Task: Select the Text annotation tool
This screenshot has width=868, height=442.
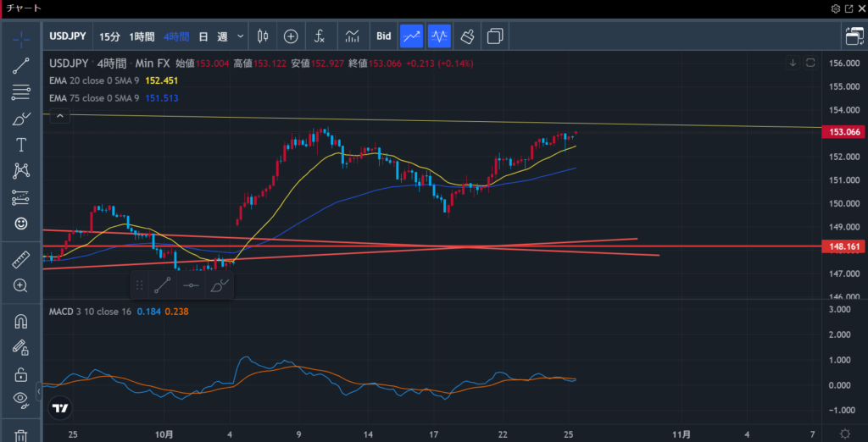Action: tap(21, 145)
